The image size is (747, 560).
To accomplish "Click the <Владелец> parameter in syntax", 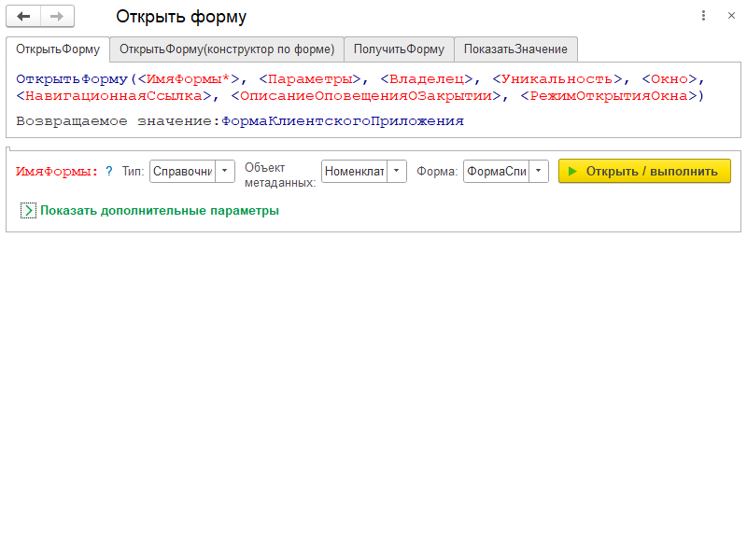I will (x=427, y=79).
